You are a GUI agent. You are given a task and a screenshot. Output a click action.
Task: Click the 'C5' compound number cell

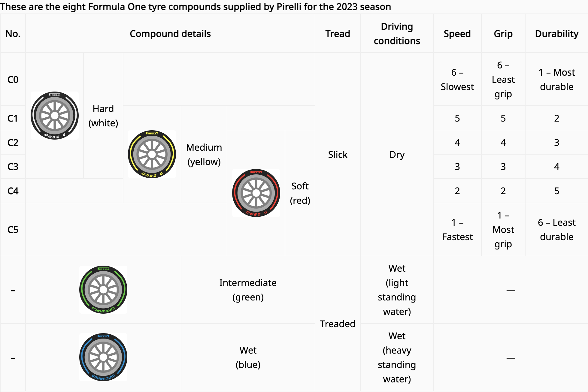click(x=13, y=230)
